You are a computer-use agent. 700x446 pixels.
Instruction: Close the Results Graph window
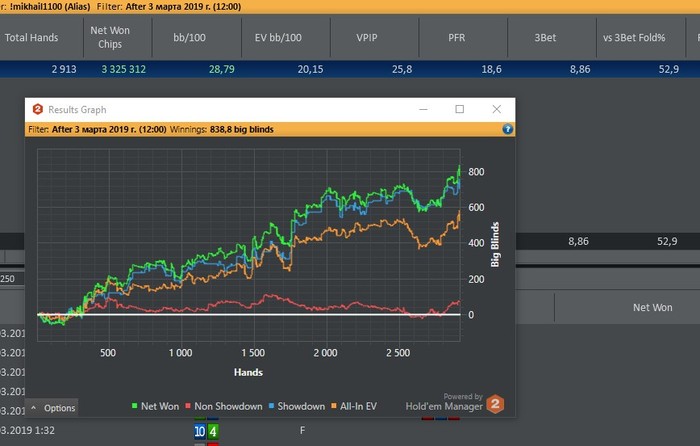(496, 109)
